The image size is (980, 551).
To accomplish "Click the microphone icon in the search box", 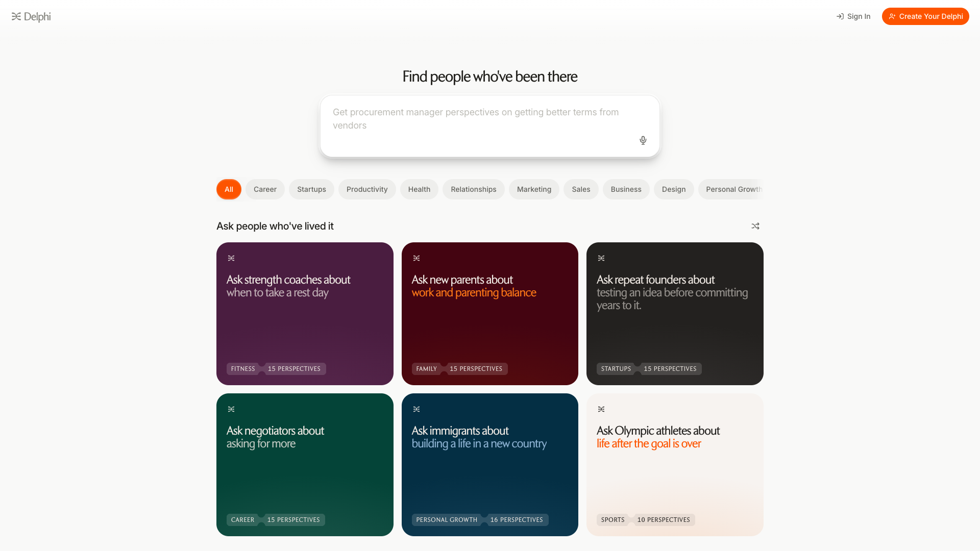I will (643, 140).
